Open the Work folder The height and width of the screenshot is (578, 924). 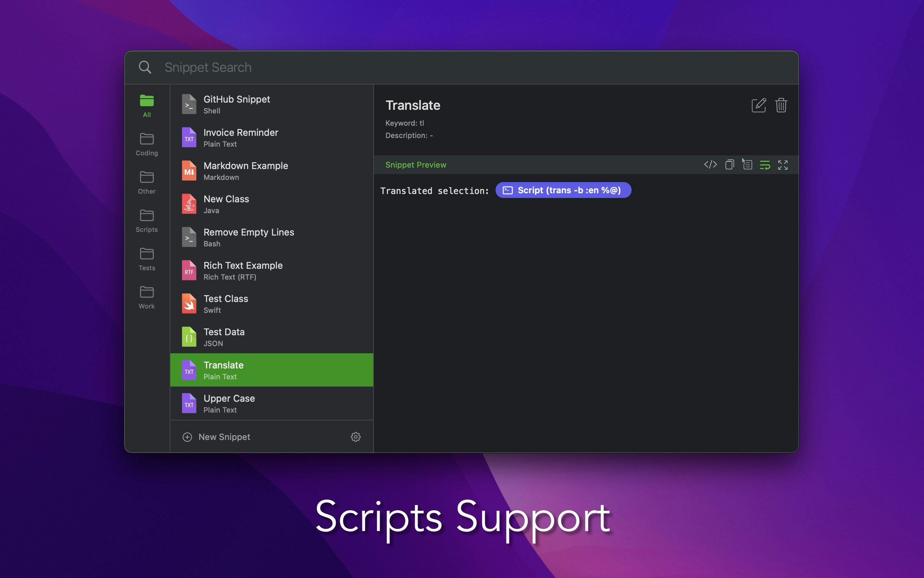pos(147,297)
